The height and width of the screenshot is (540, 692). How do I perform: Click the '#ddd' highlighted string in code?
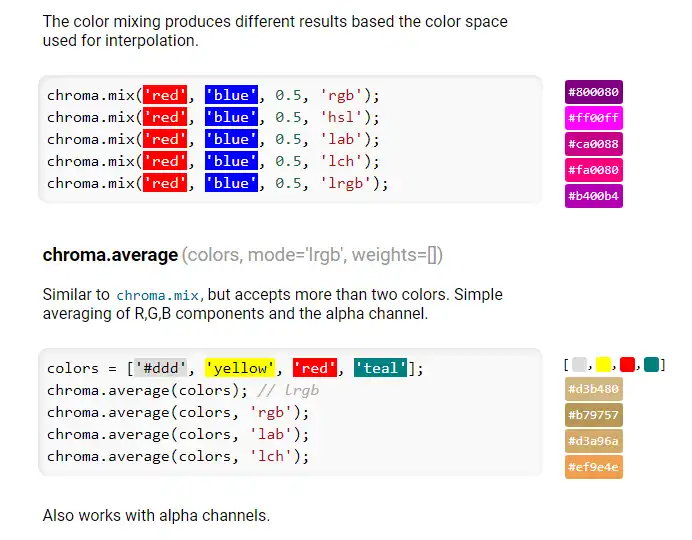click(x=164, y=368)
